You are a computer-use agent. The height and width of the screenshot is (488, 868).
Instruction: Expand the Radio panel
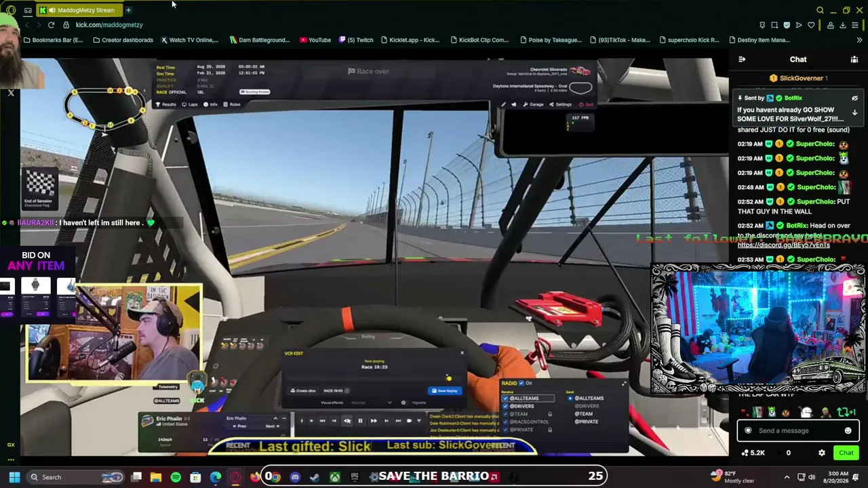(624, 384)
